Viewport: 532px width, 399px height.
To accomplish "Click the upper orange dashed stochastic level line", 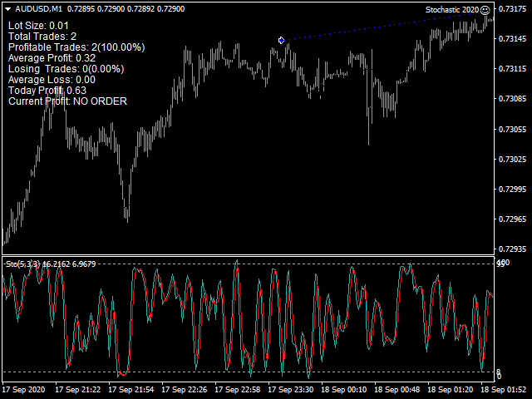I will (x=248, y=264).
